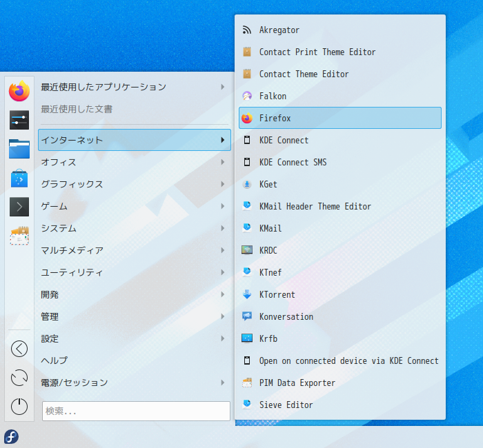
Task: Open the 管理 category
Action: pos(135,316)
